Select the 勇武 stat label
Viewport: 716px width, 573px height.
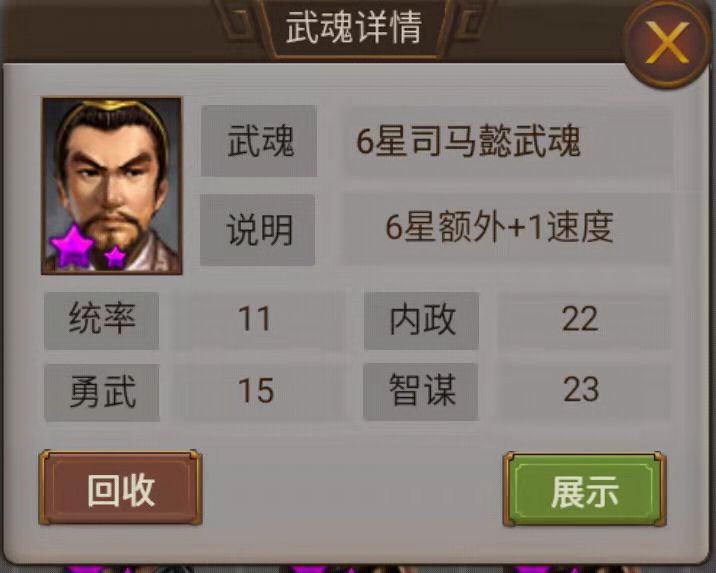point(102,392)
